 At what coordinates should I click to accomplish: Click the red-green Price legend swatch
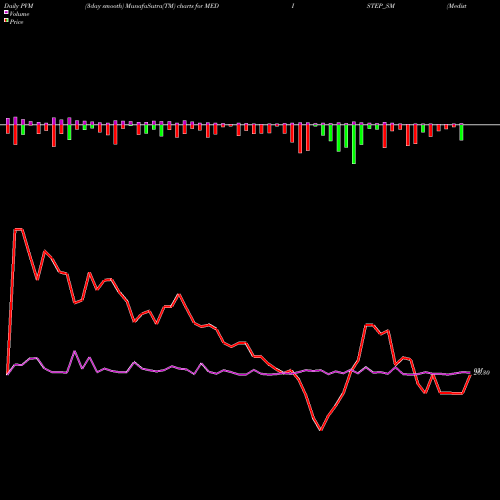click(x=6, y=21)
